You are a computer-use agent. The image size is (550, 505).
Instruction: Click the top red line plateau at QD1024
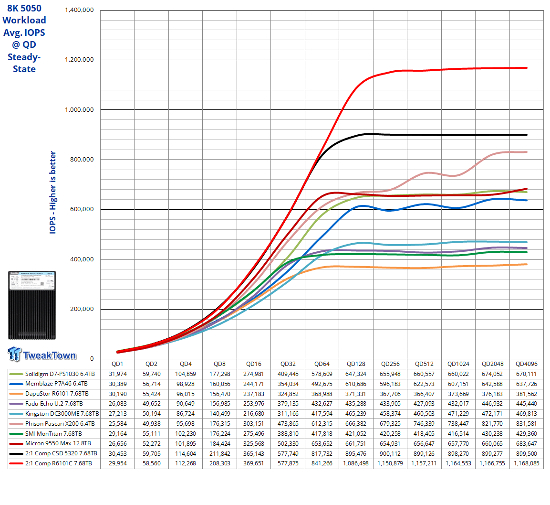(x=458, y=69)
